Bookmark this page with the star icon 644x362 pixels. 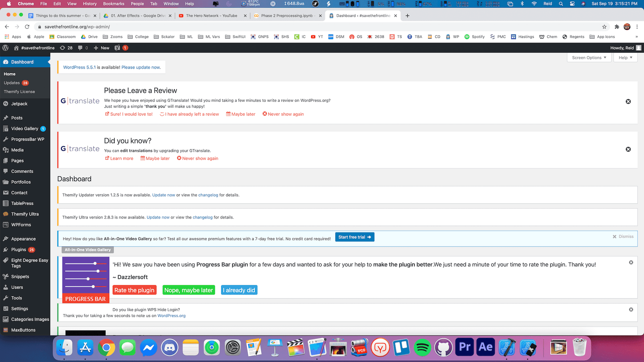pyautogui.click(x=604, y=27)
